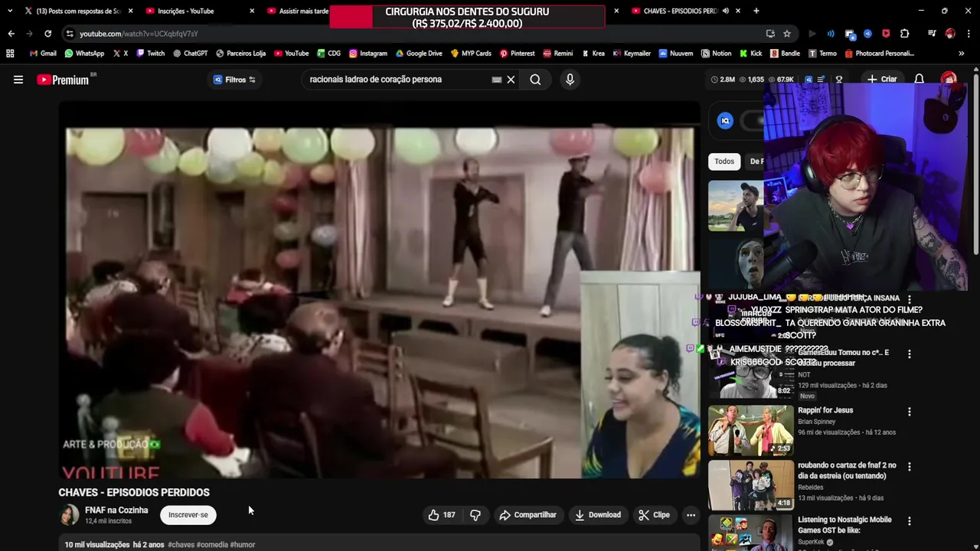Viewport: 980px width, 551px height.
Task: Open the Rappin' for Jesus thumbnail
Action: 751,431
